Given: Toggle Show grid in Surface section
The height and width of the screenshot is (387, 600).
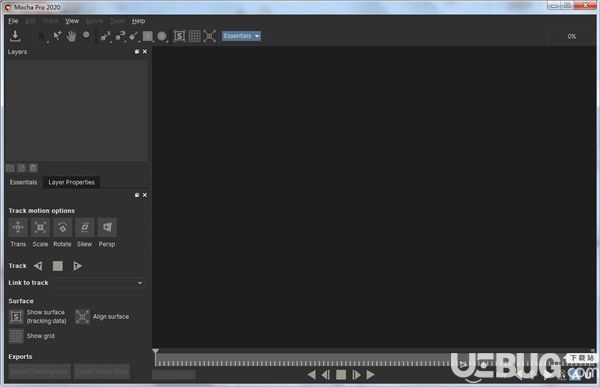Looking at the screenshot, I should click(16, 336).
